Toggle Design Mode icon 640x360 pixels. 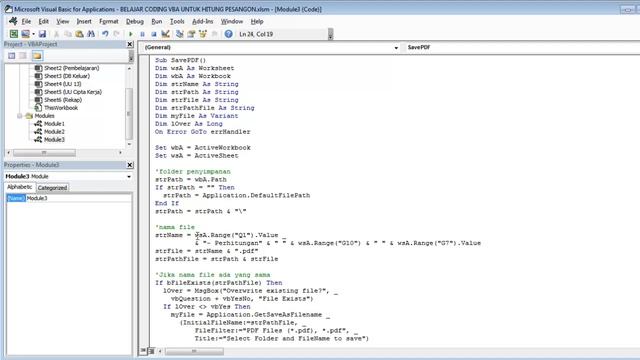[165, 34]
